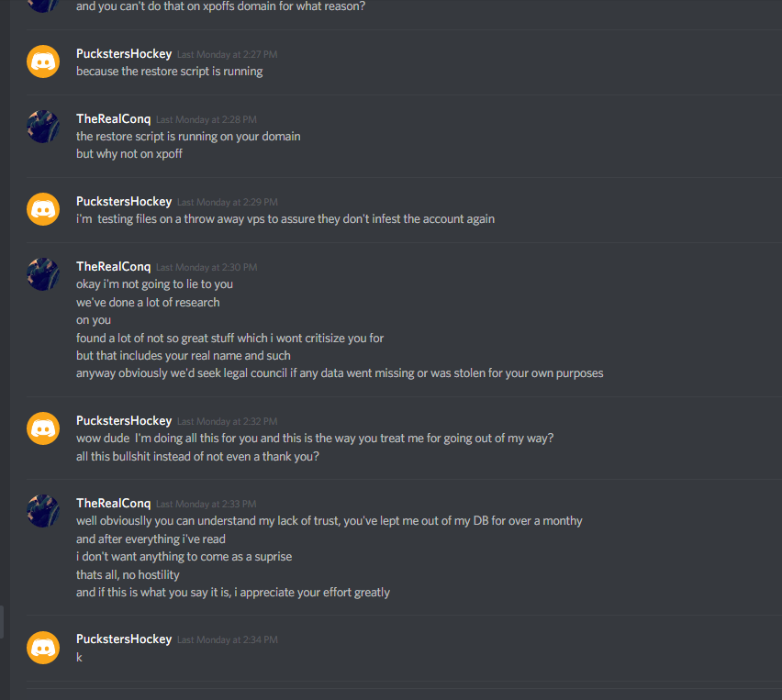Click the scrollbar handle on the left edge
This screenshot has height=700, width=782.
(2, 622)
